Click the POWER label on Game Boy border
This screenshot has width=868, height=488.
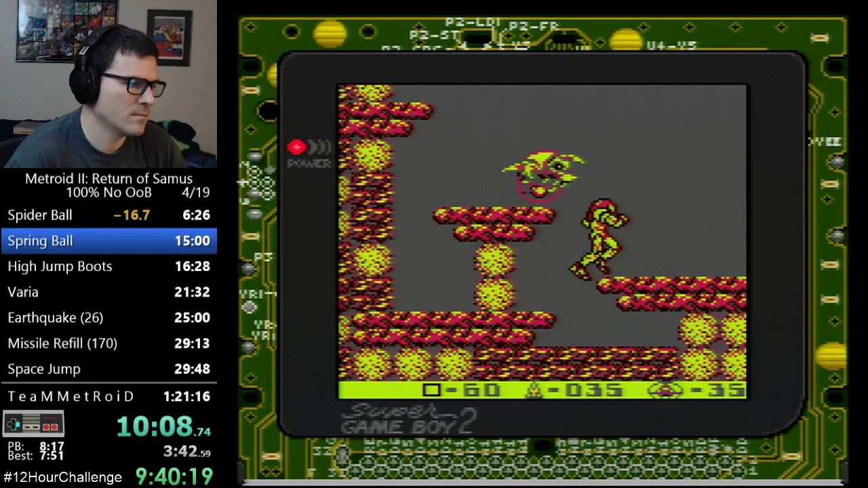point(309,163)
